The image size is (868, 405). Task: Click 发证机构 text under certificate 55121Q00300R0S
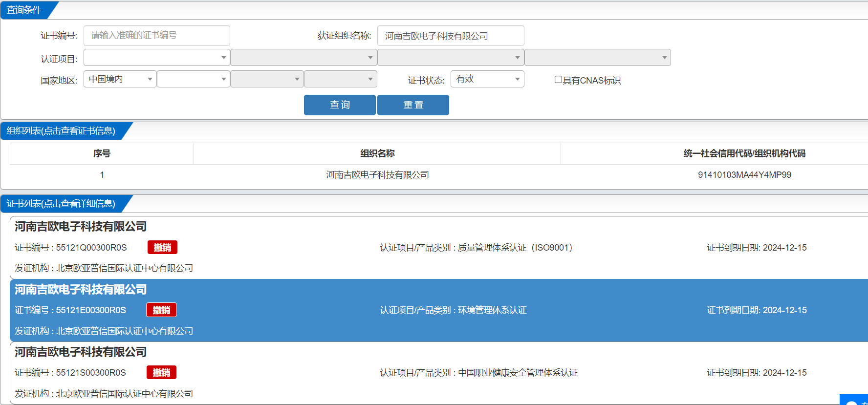point(104,268)
